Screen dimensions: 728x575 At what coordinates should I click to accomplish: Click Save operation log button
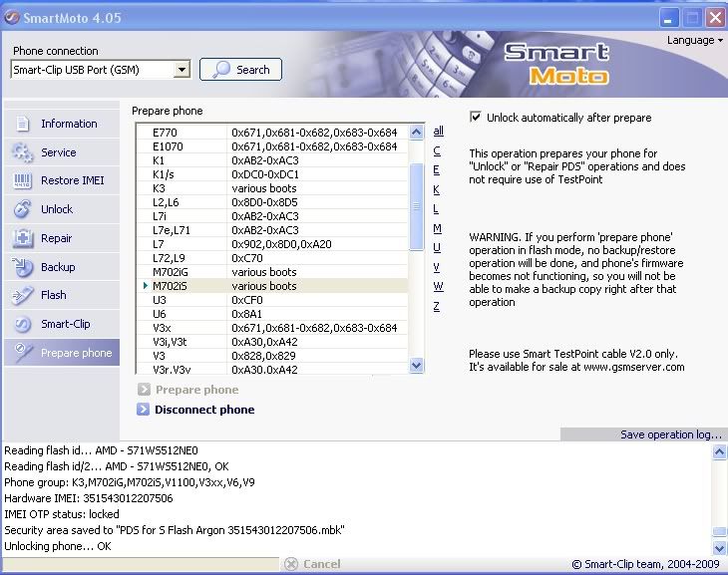(670, 434)
